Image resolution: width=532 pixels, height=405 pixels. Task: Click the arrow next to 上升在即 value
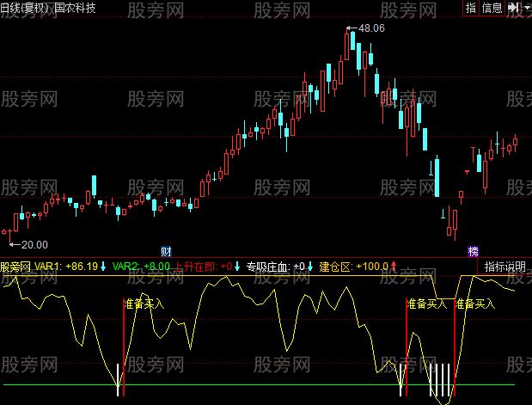(237, 267)
